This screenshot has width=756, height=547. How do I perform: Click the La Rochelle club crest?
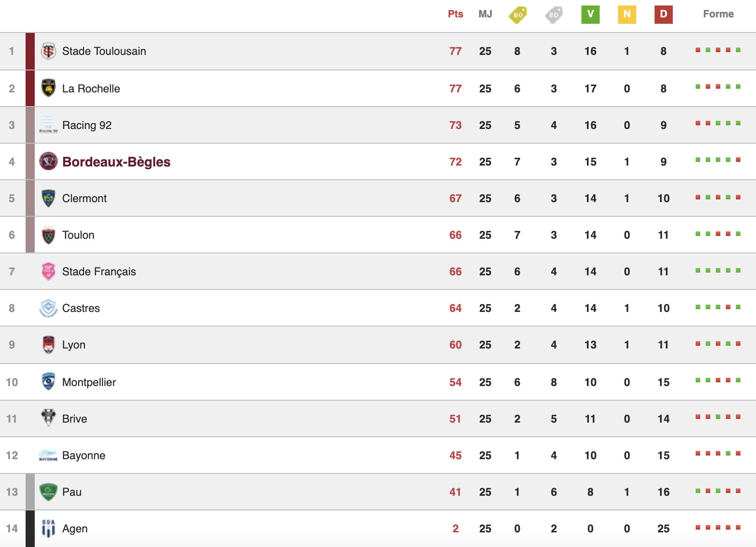click(x=48, y=88)
